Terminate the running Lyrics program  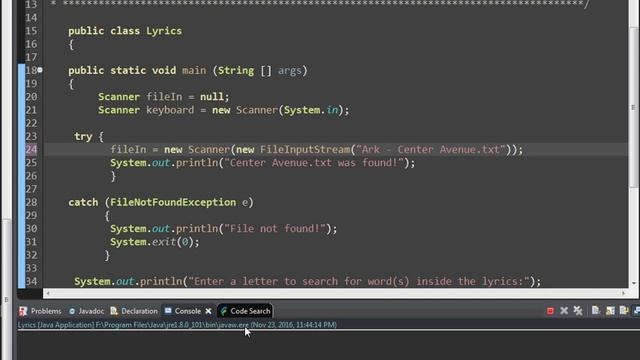(550, 311)
